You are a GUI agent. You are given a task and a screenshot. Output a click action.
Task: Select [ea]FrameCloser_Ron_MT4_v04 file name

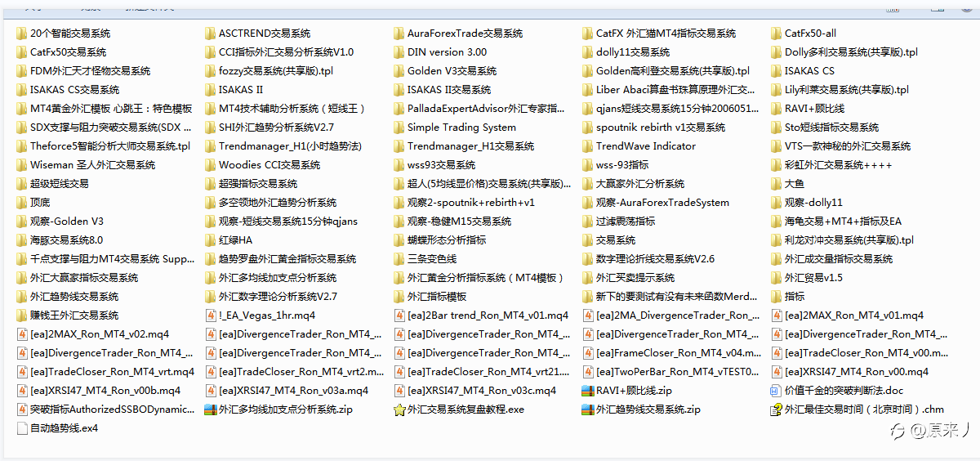coord(679,353)
